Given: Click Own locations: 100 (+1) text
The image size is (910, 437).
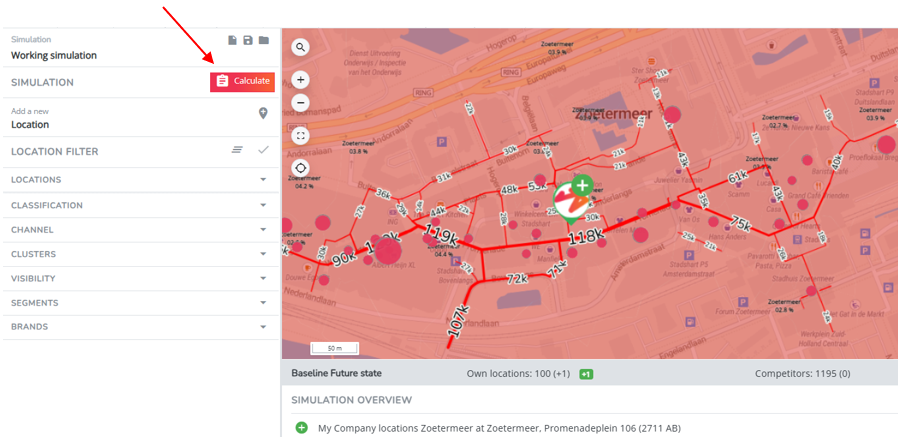Looking at the screenshot, I should coord(520,374).
